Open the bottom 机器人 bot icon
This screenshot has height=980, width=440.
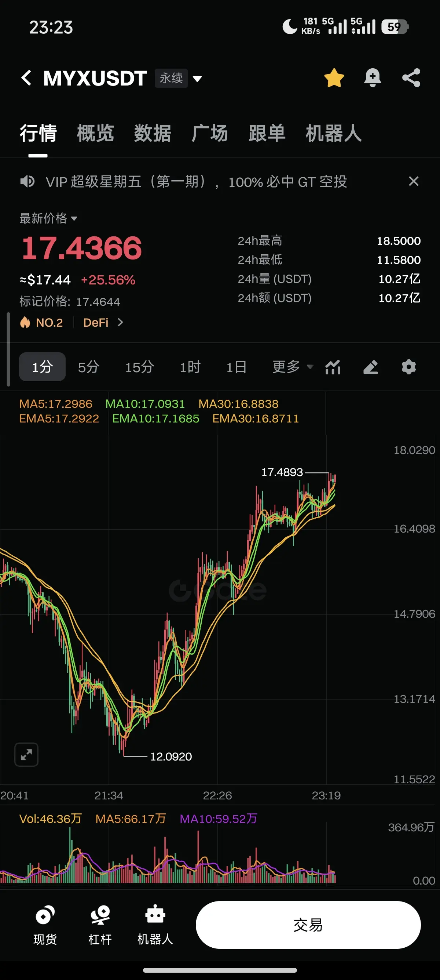tap(155, 925)
